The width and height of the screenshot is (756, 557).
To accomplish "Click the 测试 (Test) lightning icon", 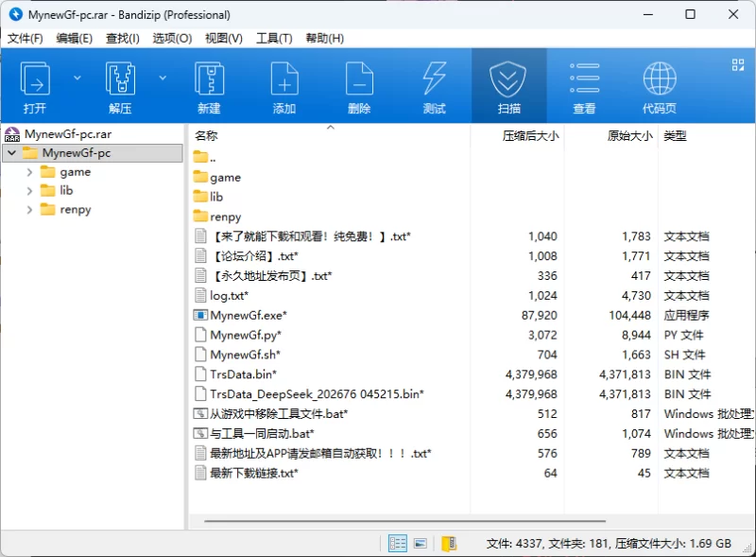I will tap(434, 78).
